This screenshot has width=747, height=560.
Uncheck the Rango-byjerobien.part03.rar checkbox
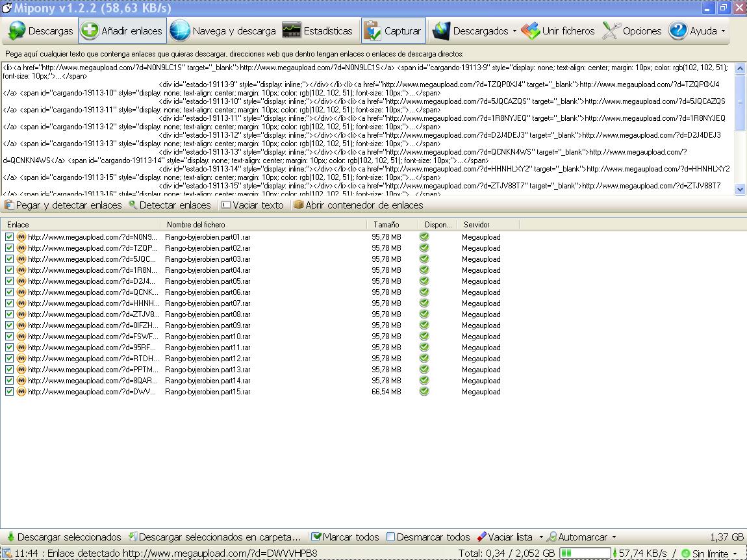[x=9, y=259]
